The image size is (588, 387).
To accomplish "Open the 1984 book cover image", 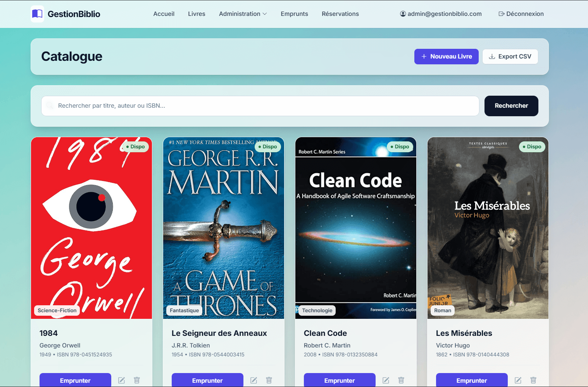I will [91, 228].
